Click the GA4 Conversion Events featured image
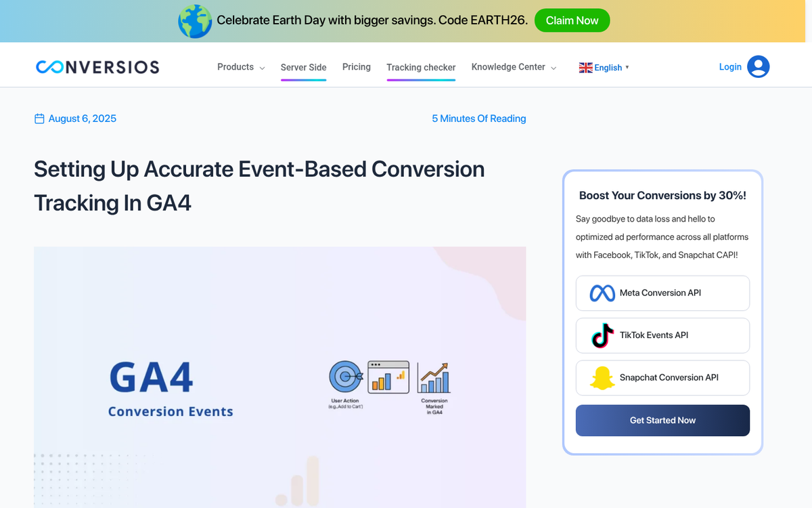The image size is (812, 508). coord(279,377)
